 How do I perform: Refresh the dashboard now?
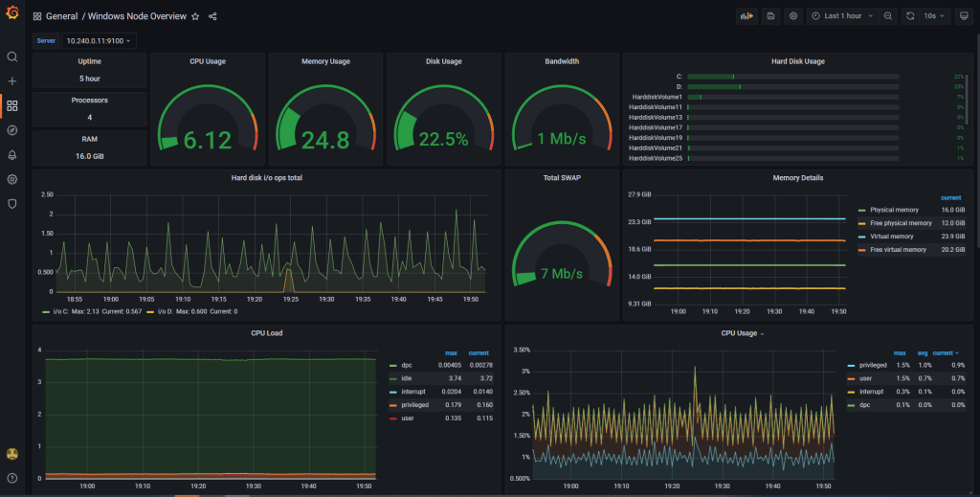click(910, 16)
